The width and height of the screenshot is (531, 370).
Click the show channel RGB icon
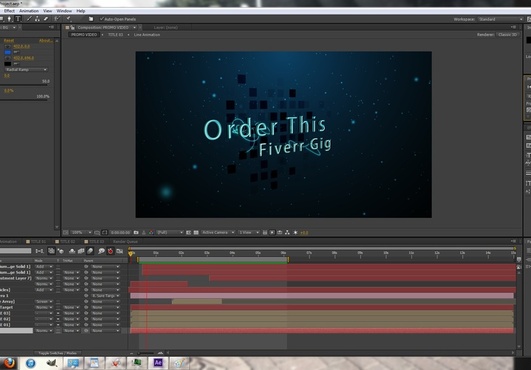click(x=151, y=233)
